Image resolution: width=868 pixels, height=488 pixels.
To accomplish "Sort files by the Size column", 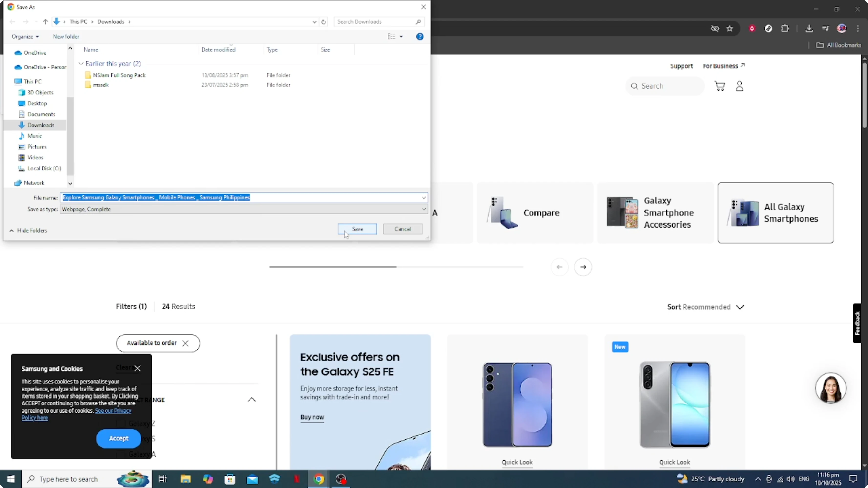I will [x=325, y=50].
